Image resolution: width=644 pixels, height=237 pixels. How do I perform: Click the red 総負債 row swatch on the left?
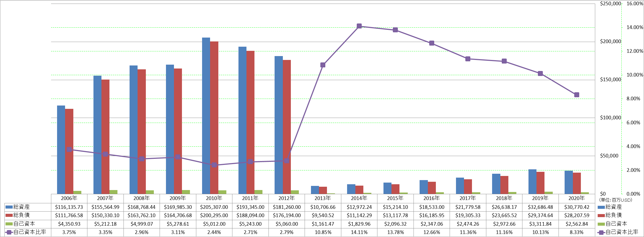click(9, 215)
